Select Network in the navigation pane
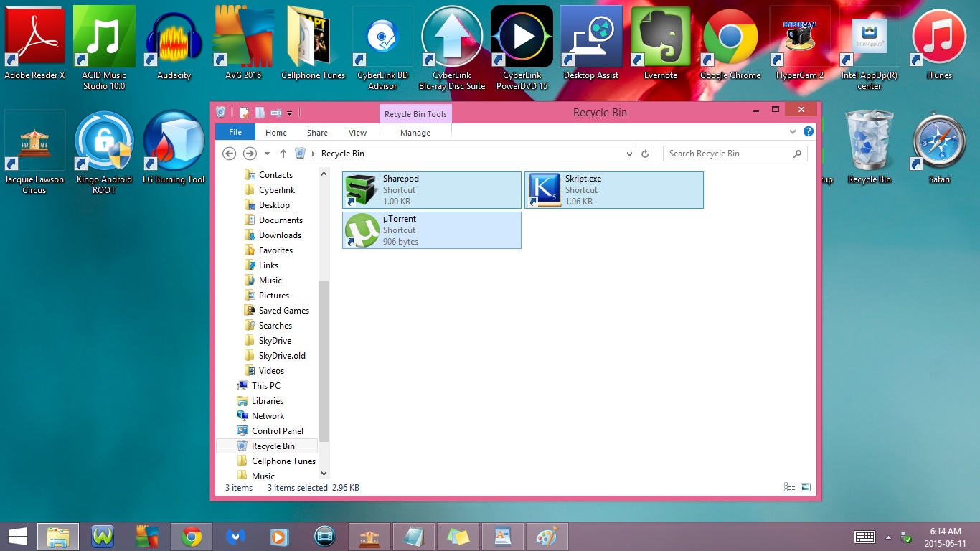The height and width of the screenshot is (551, 980). 268,416
